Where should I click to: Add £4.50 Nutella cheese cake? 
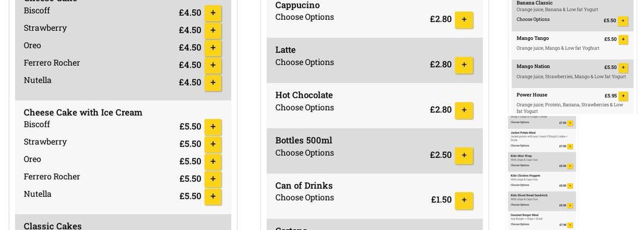point(213,83)
